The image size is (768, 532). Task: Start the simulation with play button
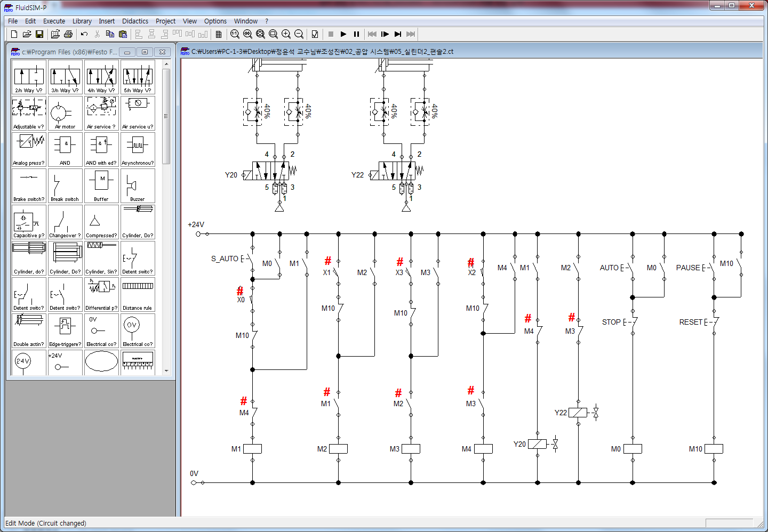click(343, 34)
